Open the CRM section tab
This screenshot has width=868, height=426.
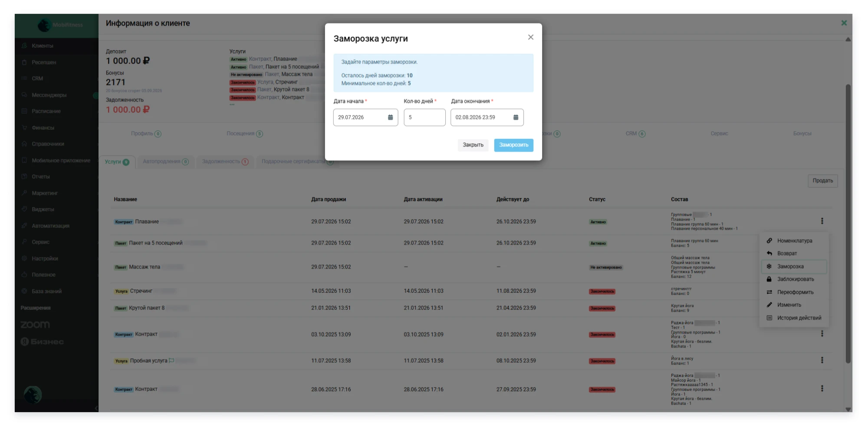coord(635,134)
